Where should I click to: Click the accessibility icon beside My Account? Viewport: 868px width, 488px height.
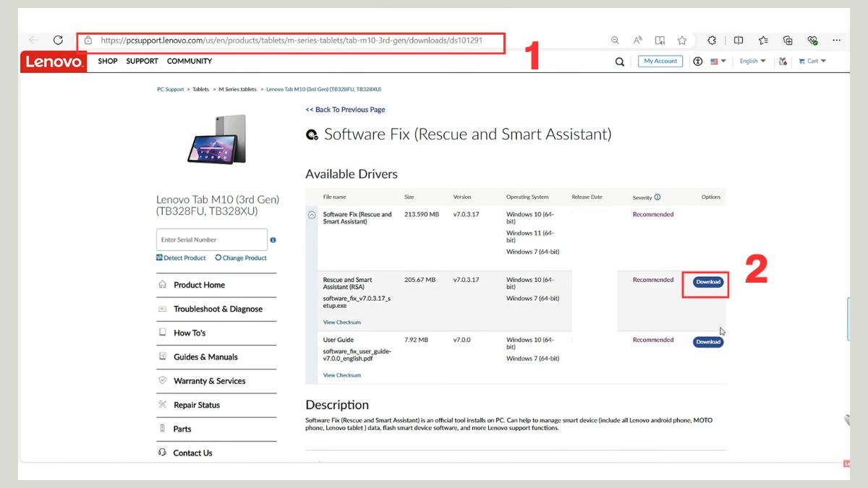pyautogui.click(x=697, y=61)
